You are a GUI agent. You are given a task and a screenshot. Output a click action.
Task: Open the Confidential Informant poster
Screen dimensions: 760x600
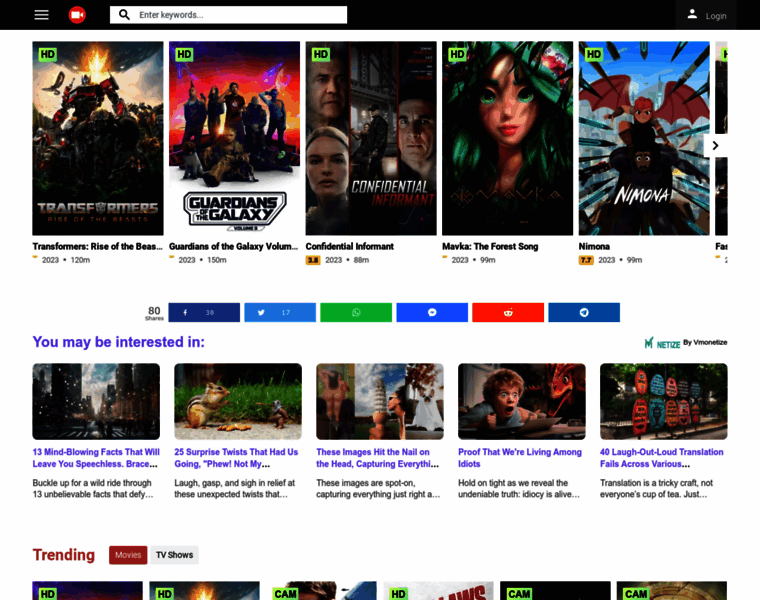coord(371,139)
